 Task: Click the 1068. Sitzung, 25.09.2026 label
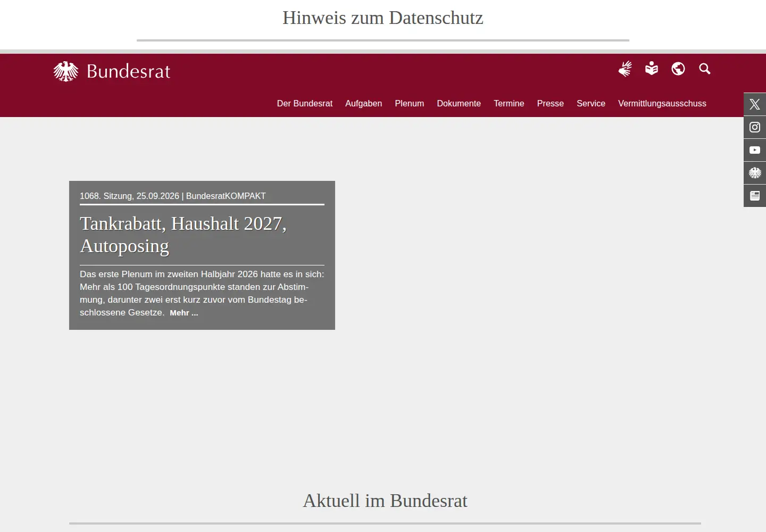tap(129, 196)
